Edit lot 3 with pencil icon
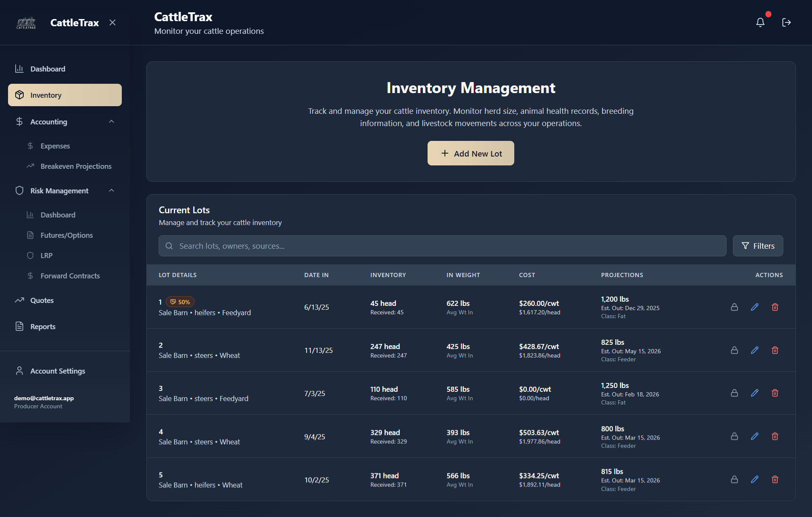Screen dimensions: 812x517 point(754,393)
